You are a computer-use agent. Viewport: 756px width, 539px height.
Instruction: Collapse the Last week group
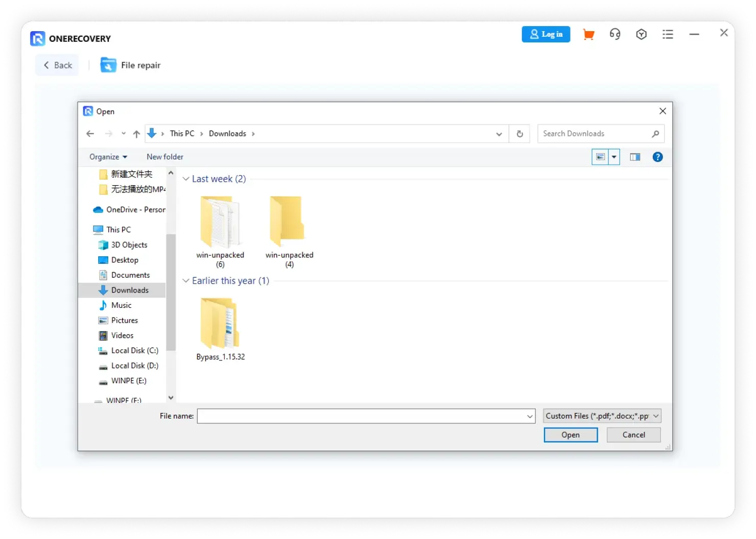coord(186,179)
